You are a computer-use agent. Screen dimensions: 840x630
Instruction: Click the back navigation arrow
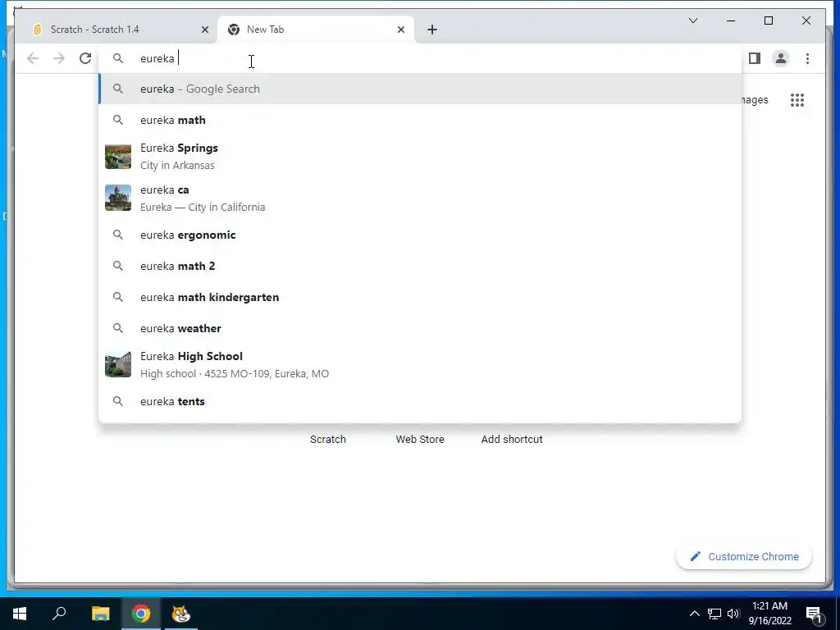tap(33, 58)
